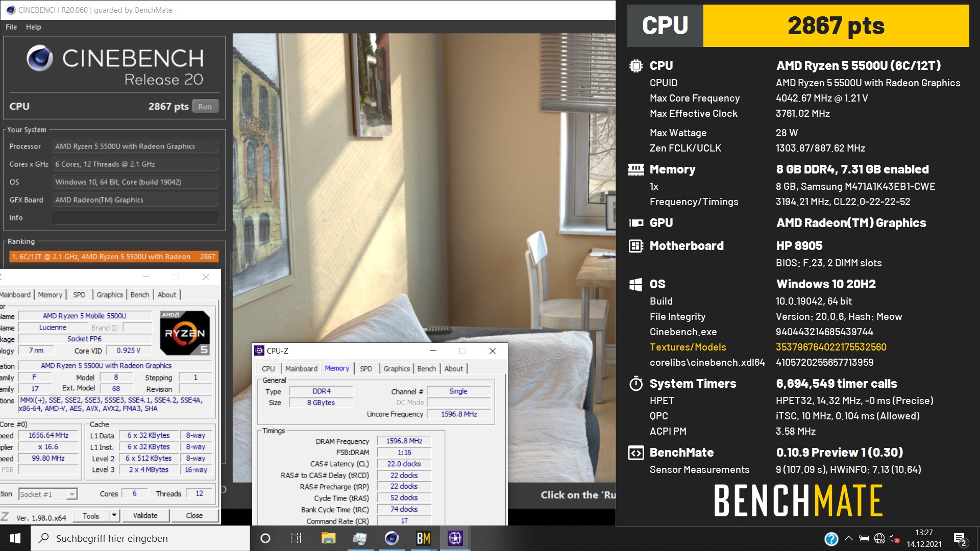Open the File menu in Cinebench
Screen dimensions: 980x551
11,27
